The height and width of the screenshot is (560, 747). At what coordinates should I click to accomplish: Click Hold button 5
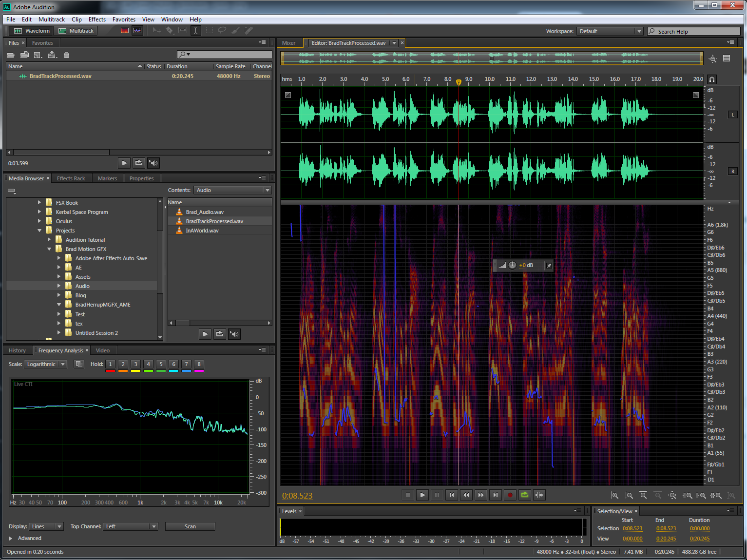(161, 364)
